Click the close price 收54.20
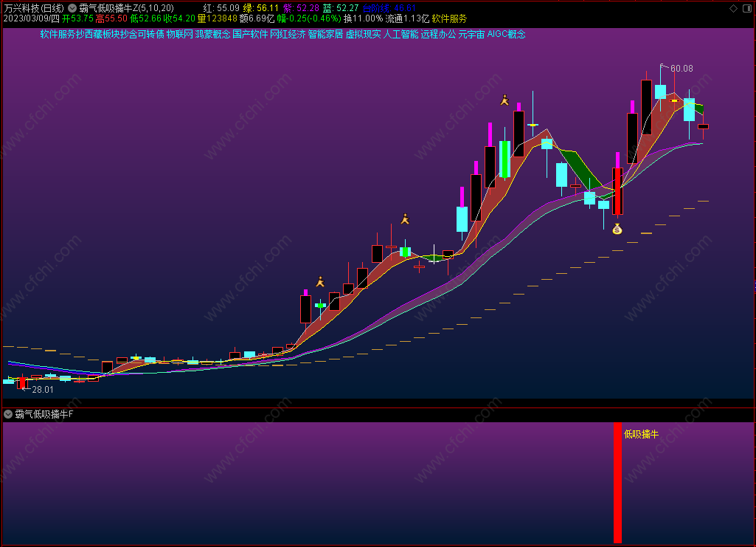 coord(179,18)
